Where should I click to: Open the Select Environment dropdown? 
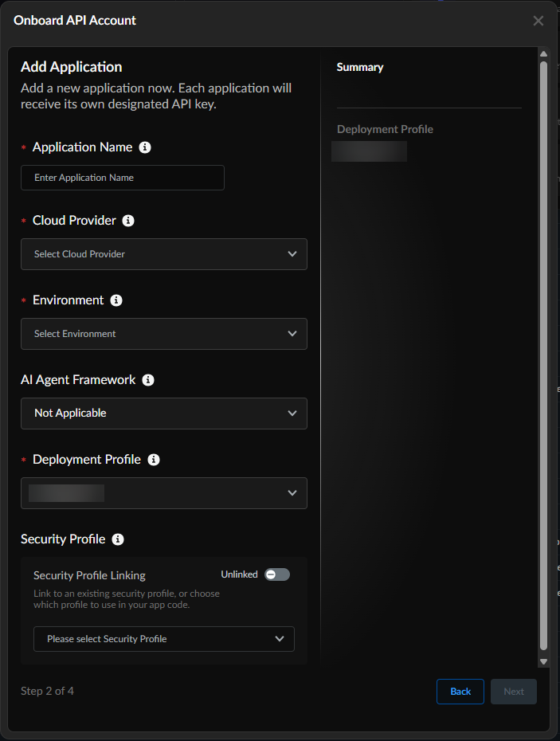(163, 334)
